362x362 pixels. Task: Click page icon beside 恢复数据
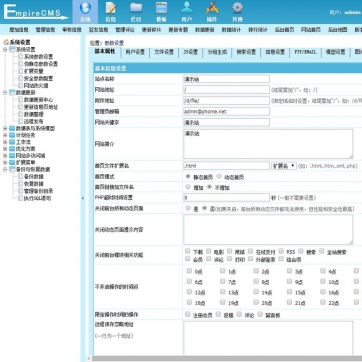(21, 184)
